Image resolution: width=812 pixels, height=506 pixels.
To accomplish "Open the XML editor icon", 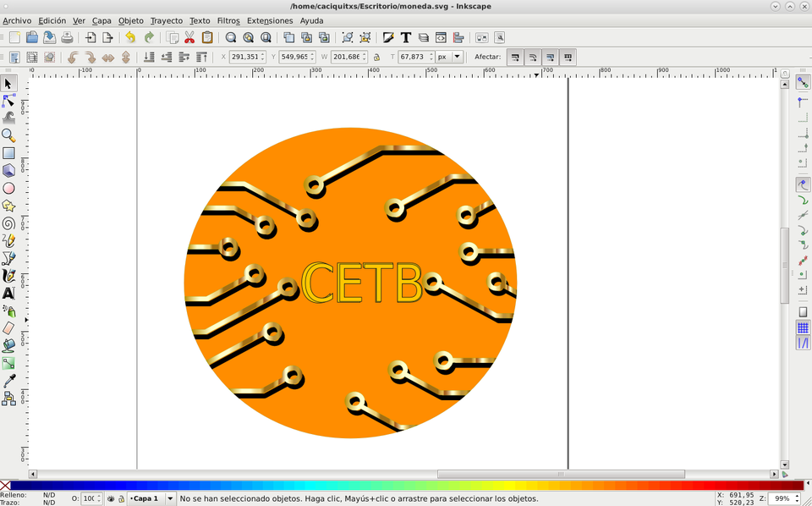I will pos(441,37).
